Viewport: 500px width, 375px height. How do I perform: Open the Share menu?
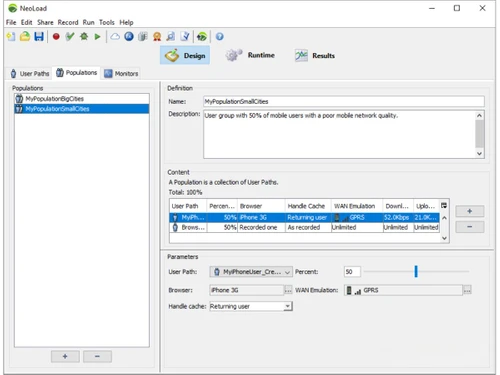pos(45,22)
